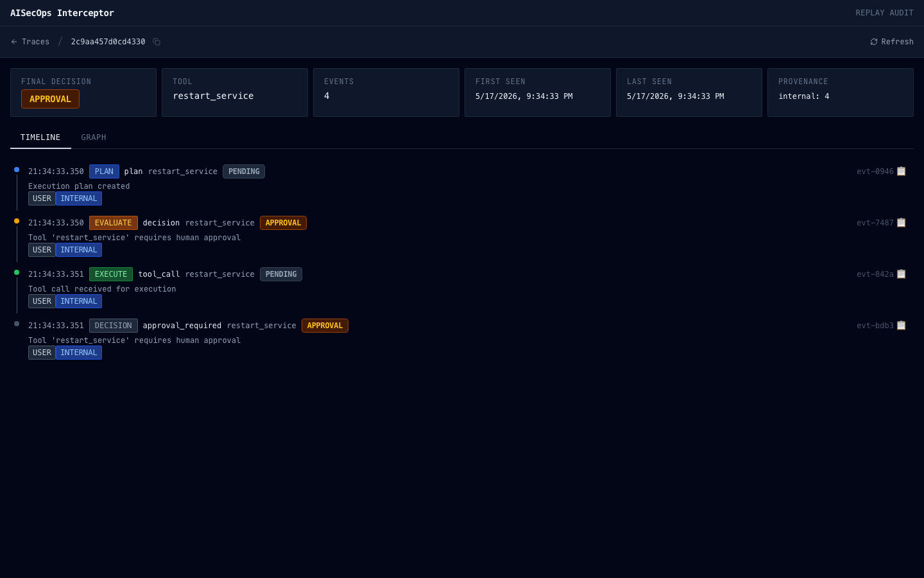Screen dimensions: 924x578
Task: Click Tool call received for execution text
Action: click(102, 289)
